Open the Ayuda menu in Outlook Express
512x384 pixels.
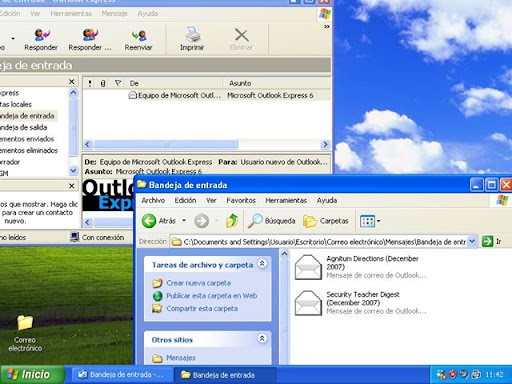tap(148, 14)
